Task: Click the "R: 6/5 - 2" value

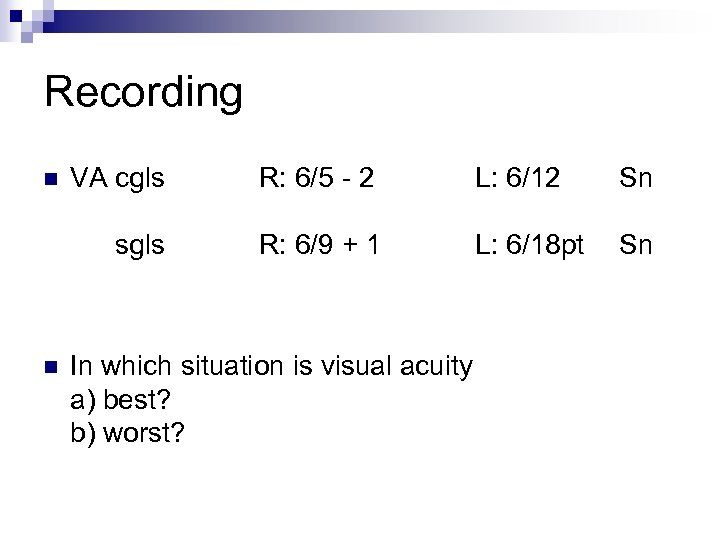Action: (316, 179)
